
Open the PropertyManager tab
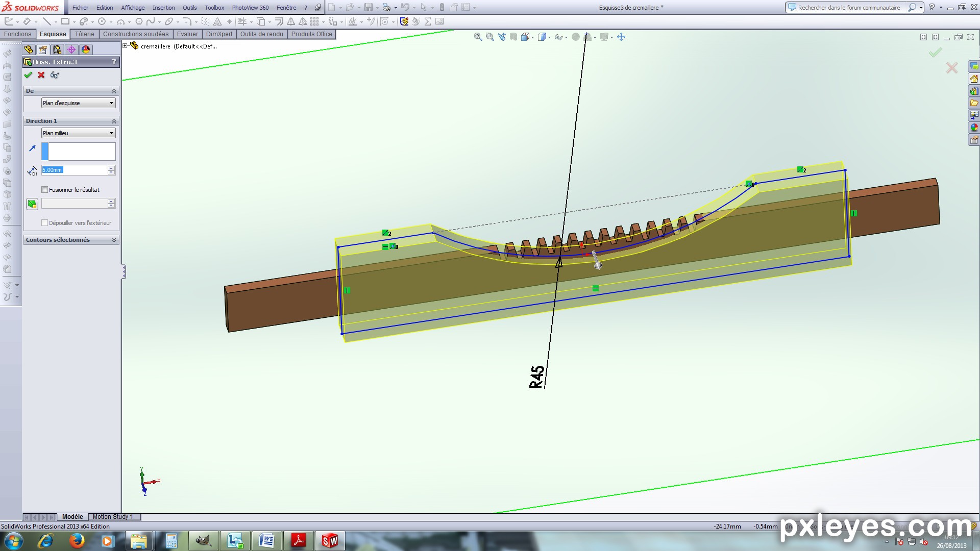pyautogui.click(x=43, y=49)
